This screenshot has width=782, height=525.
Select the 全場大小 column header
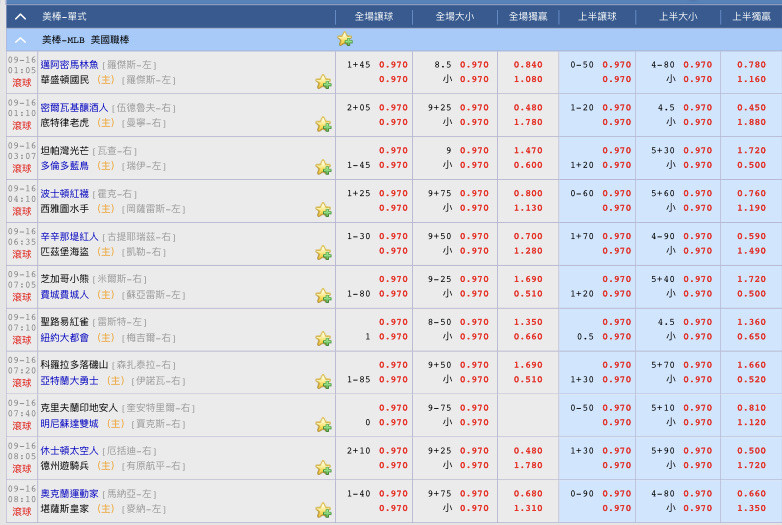pyautogui.click(x=454, y=16)
